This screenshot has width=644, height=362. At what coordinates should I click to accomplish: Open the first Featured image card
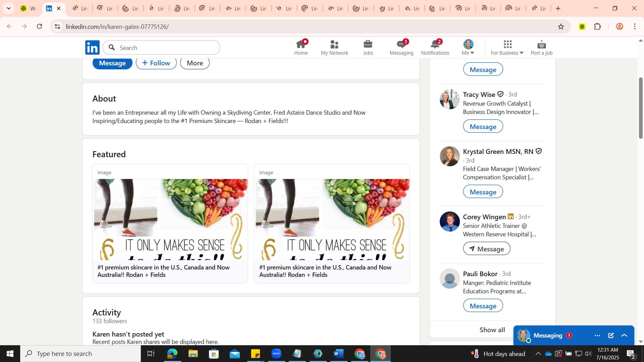pyautogui.click(x=170, y=224)
